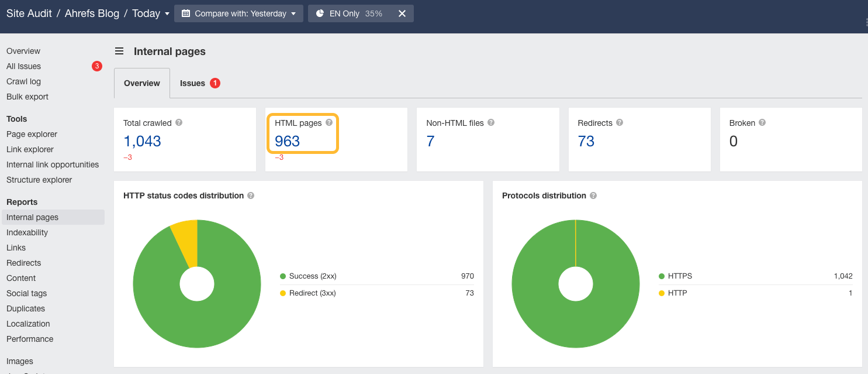Open the Compare with: Yesterday dropdown
Image resolution: width=868 pixels, height=374 pixels.
click(x=238, y=13)
